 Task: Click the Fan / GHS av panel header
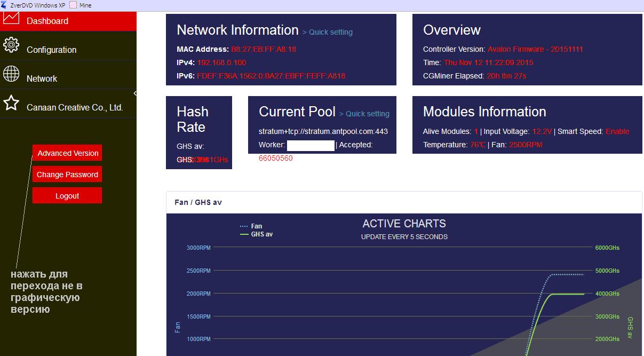(x=198, y=202)
